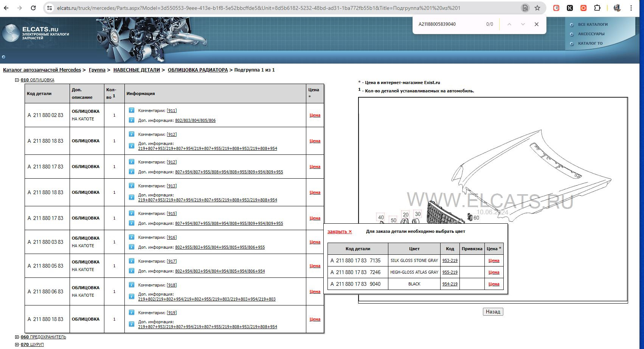Click diagram callout number 20
Screen dimensions: 644x349
tap(405, 215)
